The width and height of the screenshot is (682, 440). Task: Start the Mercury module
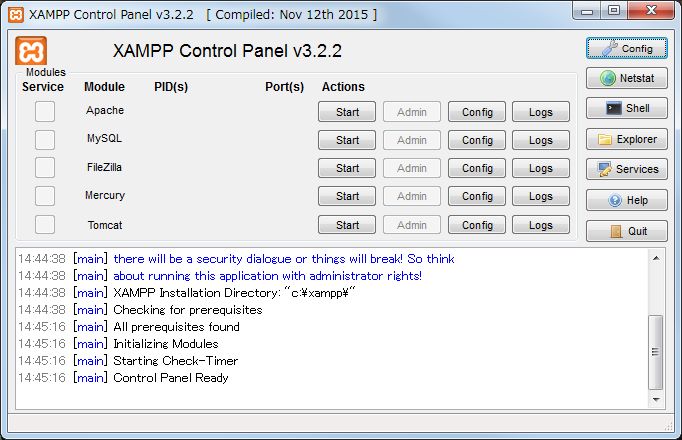point(347,196)
